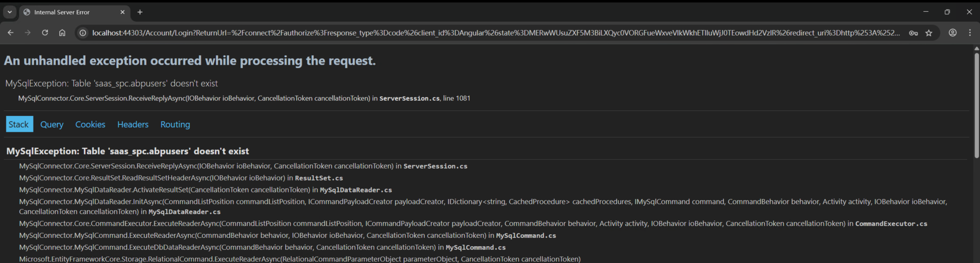980x263 pixels.
Task: Open the browser home page
Action: tap(62, 33)
